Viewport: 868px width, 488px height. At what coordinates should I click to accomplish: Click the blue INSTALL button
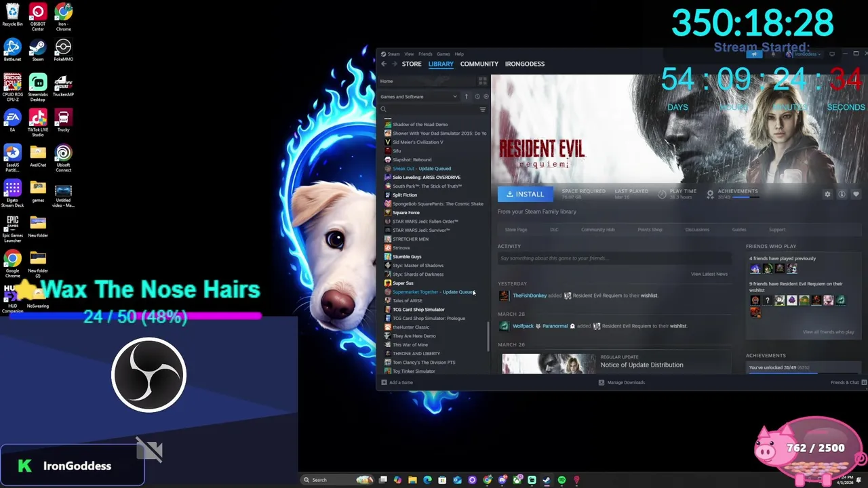(x=526, y=194)
